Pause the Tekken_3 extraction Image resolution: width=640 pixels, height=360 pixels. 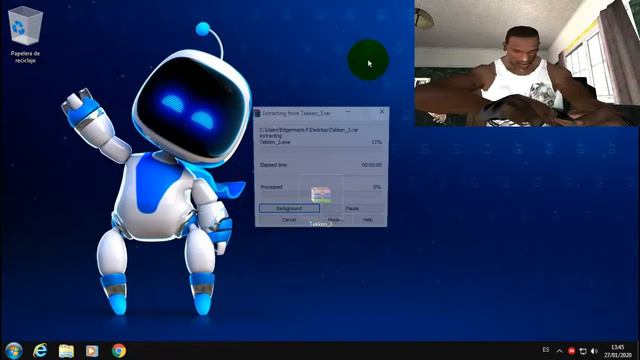click(352, 208)
